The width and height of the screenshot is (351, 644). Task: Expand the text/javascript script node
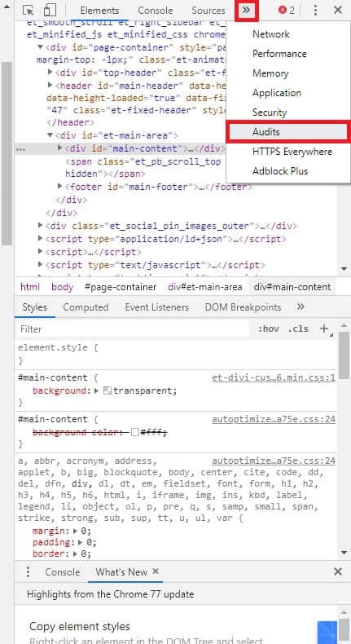(x=40, y=264)
